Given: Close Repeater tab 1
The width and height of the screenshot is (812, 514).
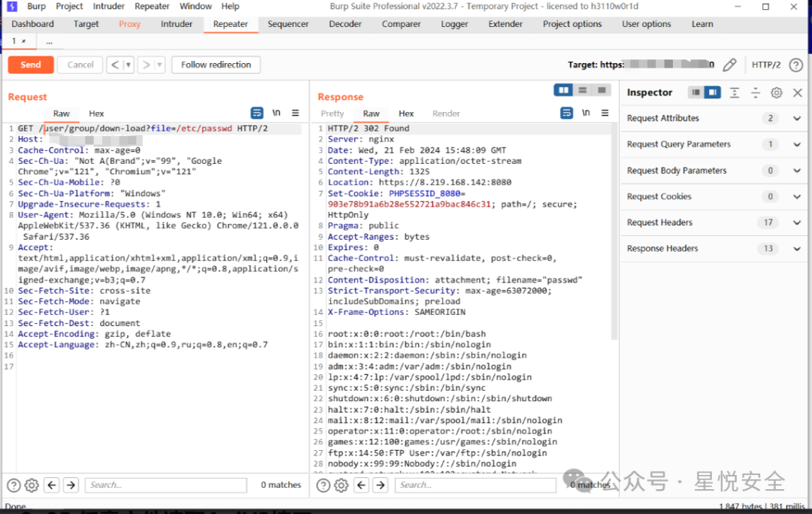Looking at the screenshot, I should [x=24, y=41].
